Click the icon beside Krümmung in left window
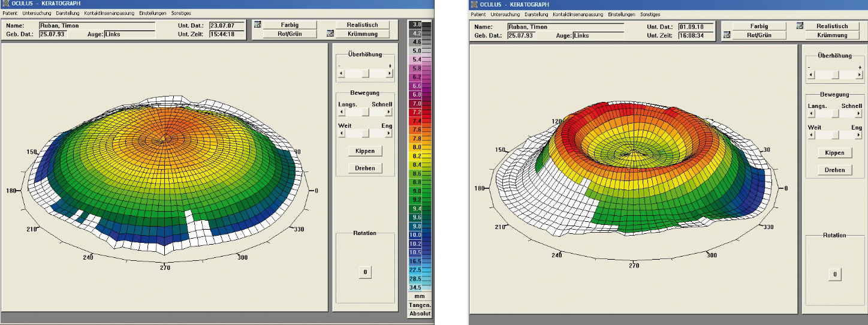The height and width of the screenshot is (325, 868). (330, 34)
